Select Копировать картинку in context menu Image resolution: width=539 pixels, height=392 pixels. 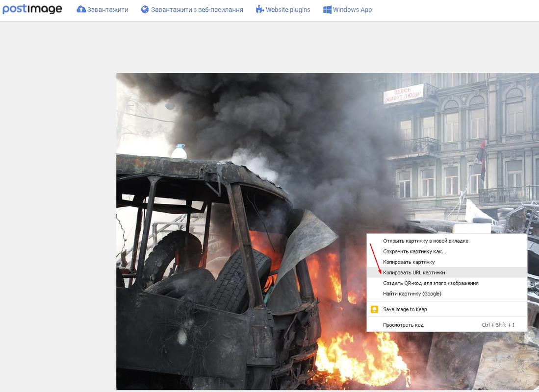point(447,262)
